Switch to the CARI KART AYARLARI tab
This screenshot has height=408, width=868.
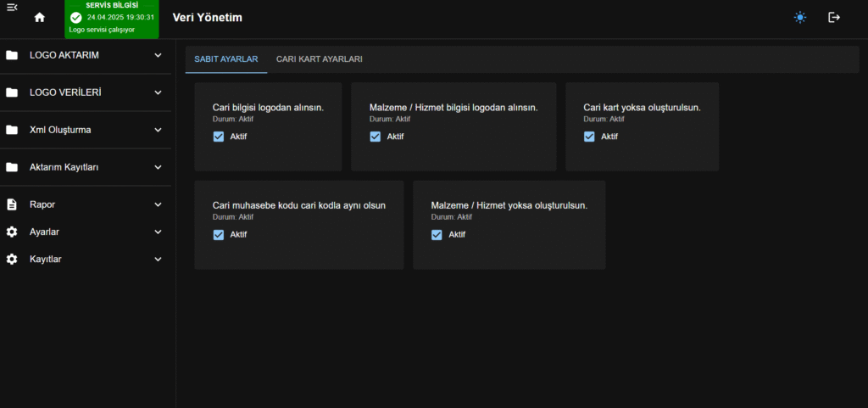tap(320, 59)
